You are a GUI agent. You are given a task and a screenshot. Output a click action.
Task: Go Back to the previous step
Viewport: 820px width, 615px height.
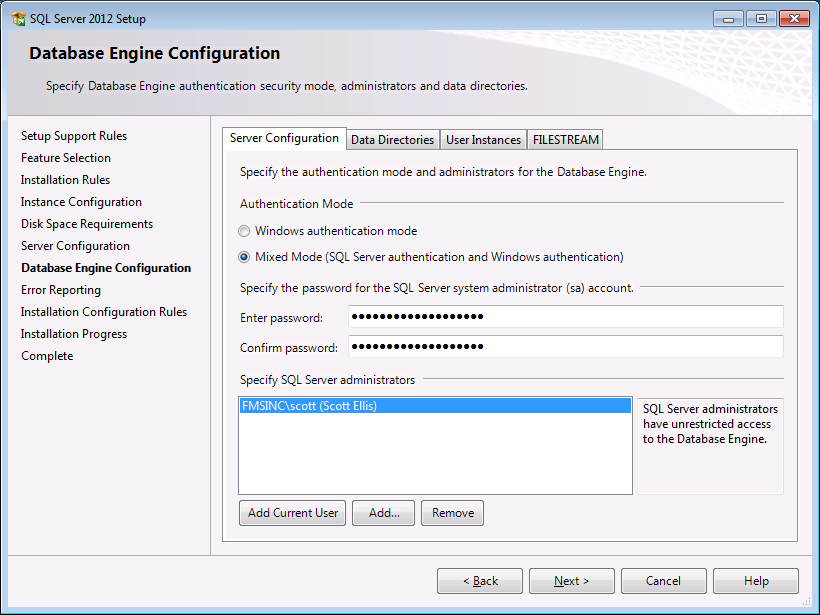click(x=479, y=580)
